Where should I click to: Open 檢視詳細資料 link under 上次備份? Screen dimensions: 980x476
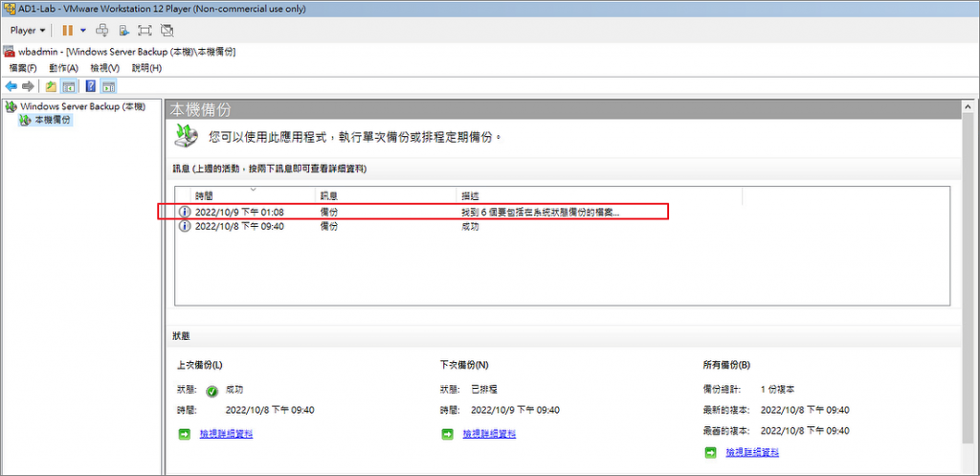coord(226,434)
